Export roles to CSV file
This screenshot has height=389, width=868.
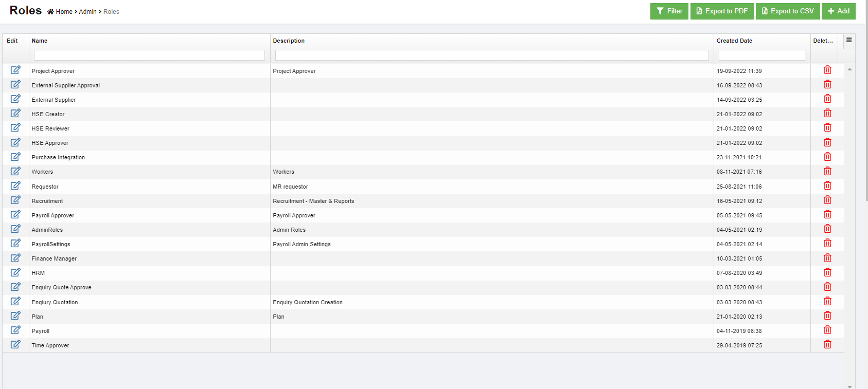[787, 11]
